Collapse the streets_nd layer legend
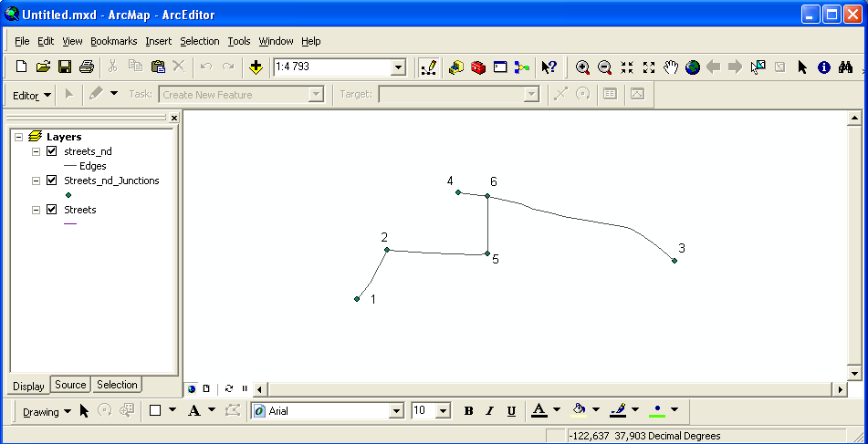The image size is (868, 444). tap(37, 151)
